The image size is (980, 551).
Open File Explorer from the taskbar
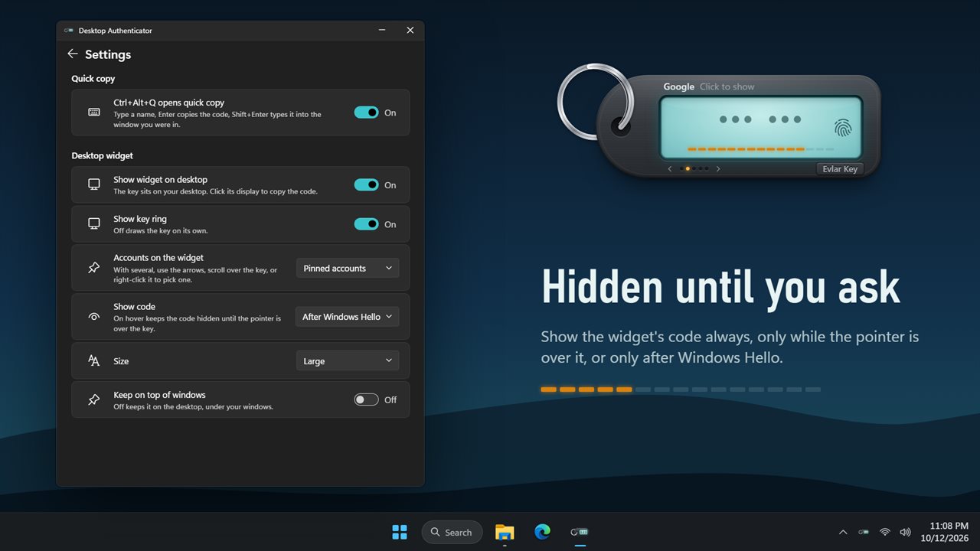[x=505, y=532]
